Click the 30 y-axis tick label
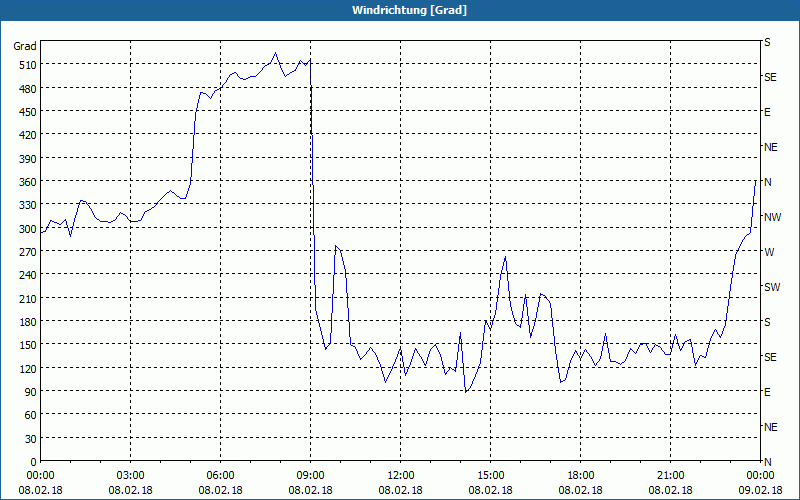The image size is (800, 500). (31, 438)
